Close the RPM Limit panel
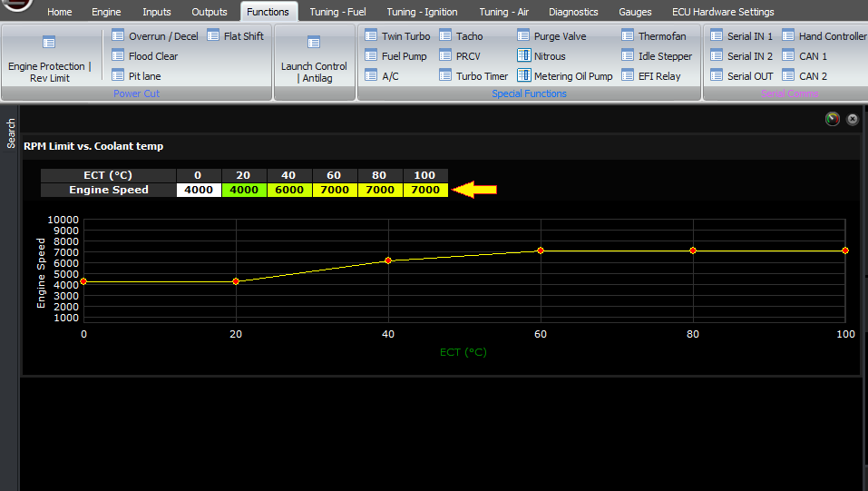The height and width of the screenshot is (491, 868). [853, 119]
